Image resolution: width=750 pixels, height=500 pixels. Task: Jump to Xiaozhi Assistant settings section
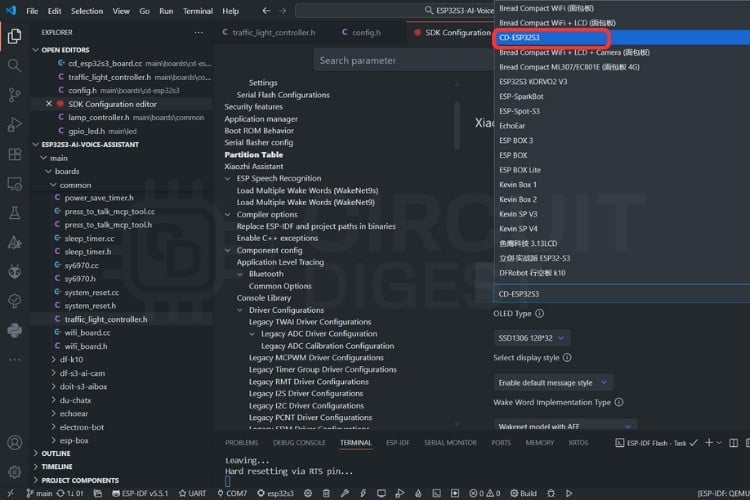click(254, 166)
